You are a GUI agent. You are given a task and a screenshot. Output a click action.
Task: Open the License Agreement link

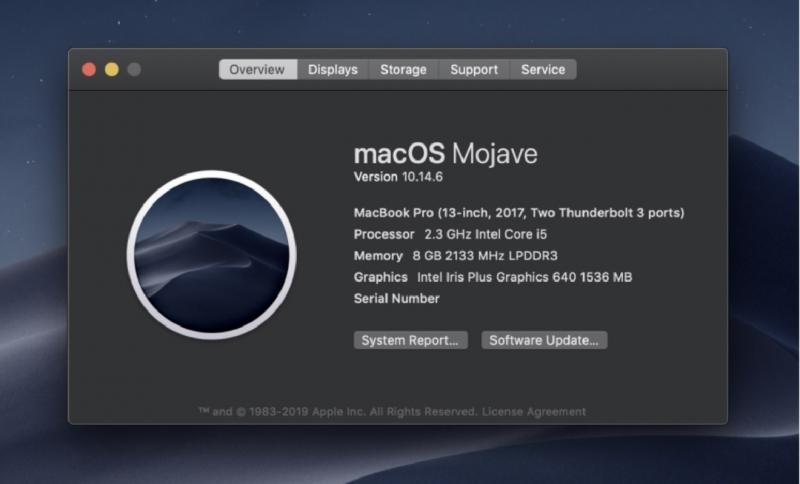click(534, 412)
